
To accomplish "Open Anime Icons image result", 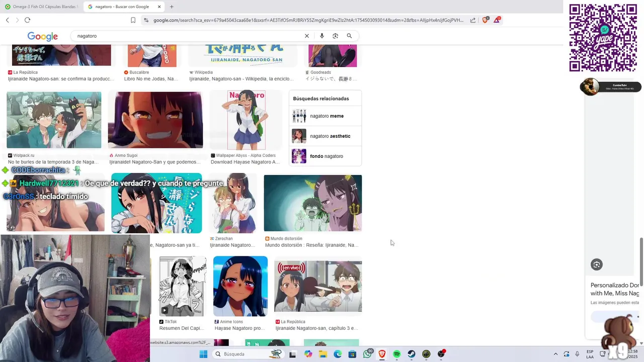I will 240,286.
